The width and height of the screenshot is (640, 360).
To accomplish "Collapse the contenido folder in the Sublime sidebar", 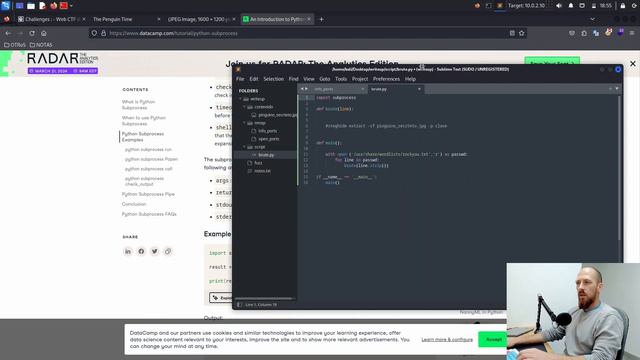I will [244, 107].
